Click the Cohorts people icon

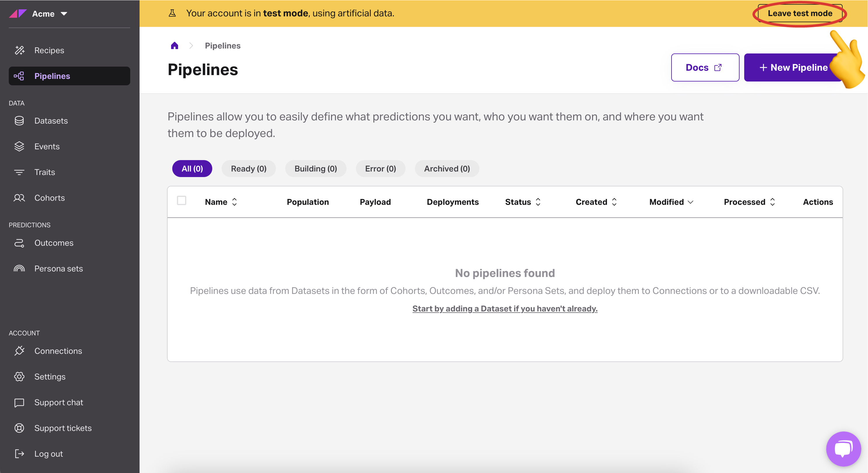pos(19,198)
